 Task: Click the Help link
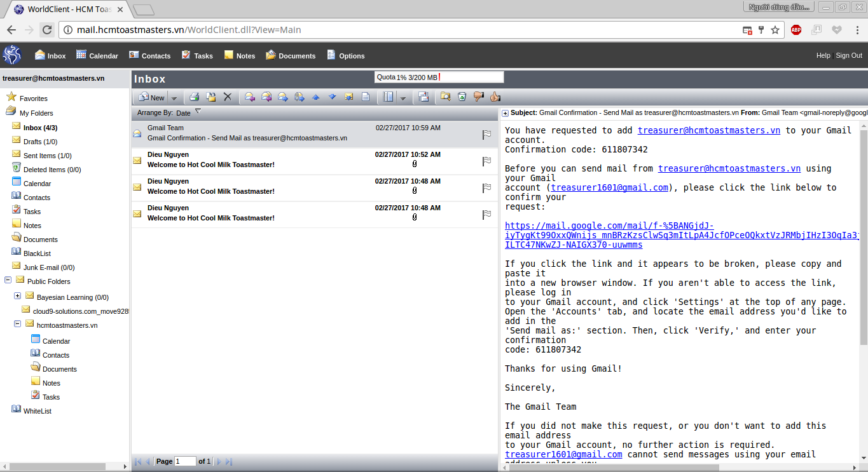[x=823, y=55]
